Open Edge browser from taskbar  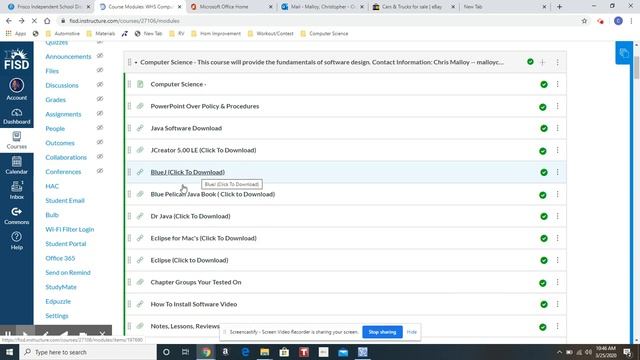click(245, 352)
